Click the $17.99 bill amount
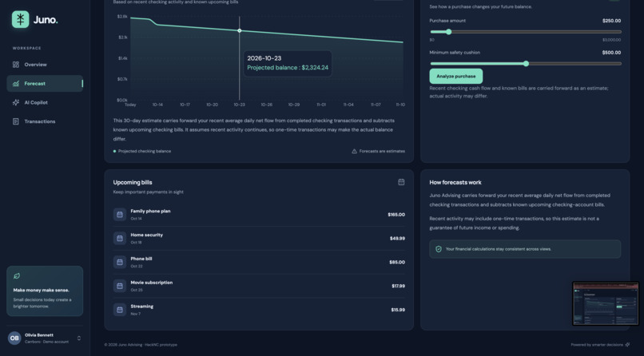 pos(399,286)
